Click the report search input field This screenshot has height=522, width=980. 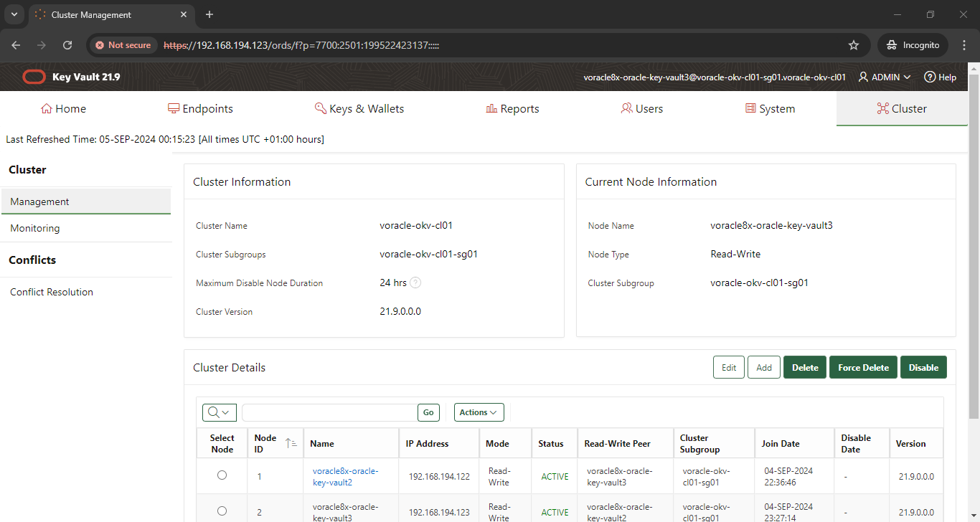pos(330,412)
